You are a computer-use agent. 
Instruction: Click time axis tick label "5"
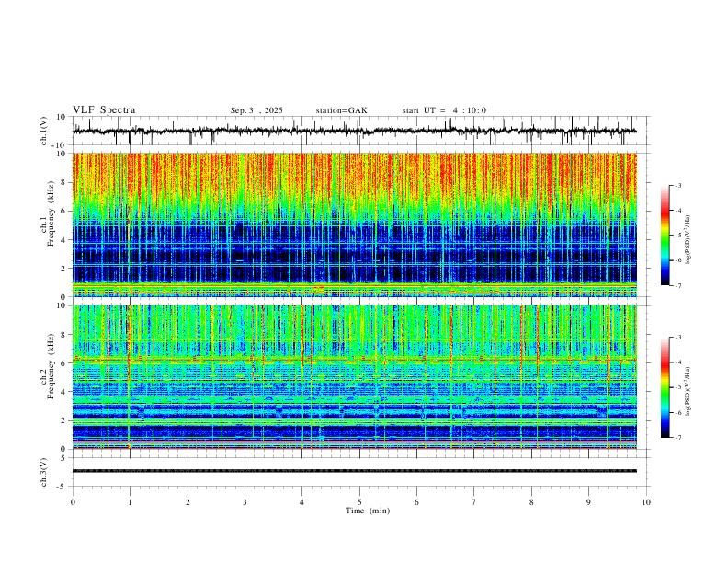[x=359, y=502]
